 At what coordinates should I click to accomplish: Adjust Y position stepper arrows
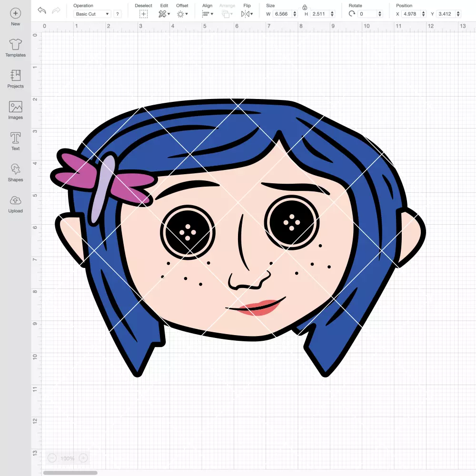(458, 14)
